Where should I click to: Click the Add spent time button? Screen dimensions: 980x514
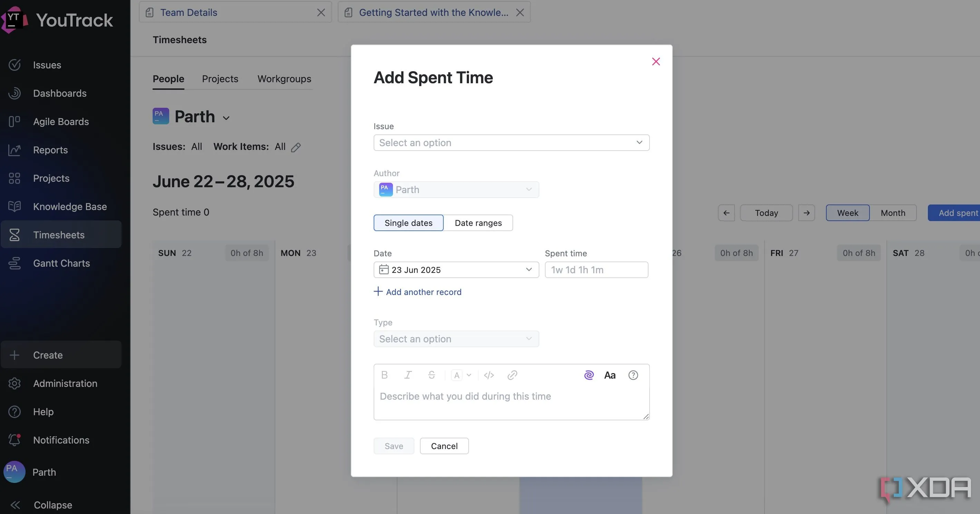(954, 213)
